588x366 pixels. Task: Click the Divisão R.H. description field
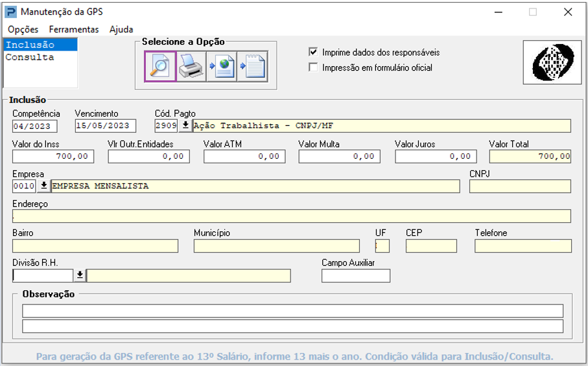tap(189, 275)
